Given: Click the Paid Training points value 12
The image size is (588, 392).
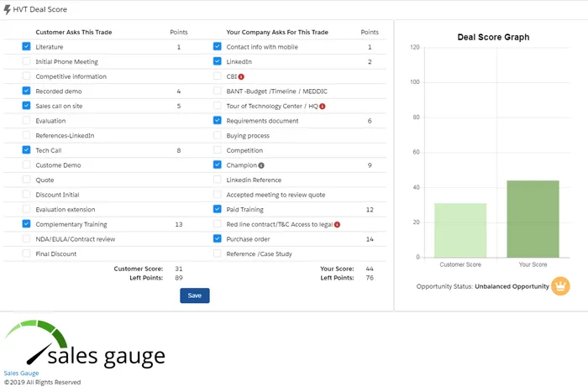Looking at the screenshot, I should (x=370, y=210).
